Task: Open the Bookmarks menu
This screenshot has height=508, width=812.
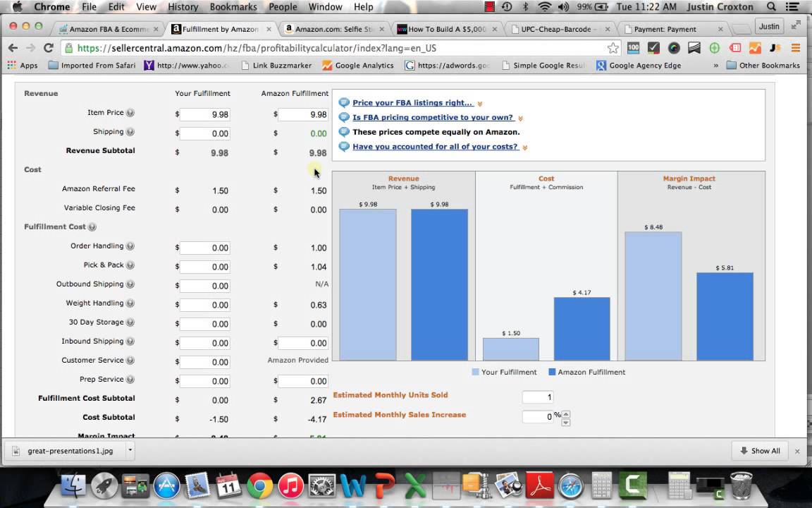Action: pyautogui.click(x=233, y=7)
